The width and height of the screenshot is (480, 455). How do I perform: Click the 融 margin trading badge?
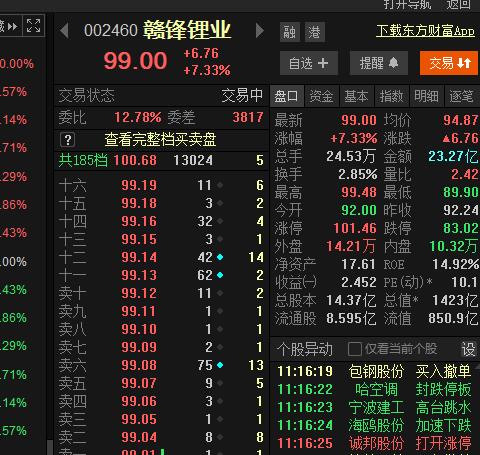click(290, 32)
